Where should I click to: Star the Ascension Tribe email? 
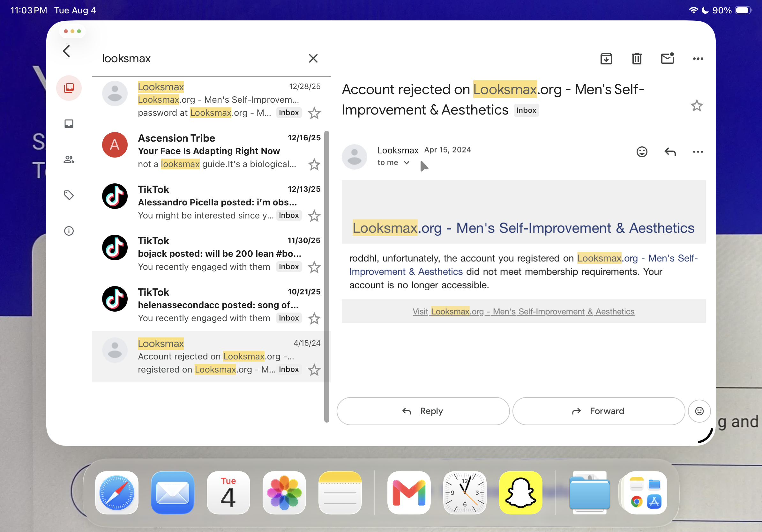click(x=314, y=165)
